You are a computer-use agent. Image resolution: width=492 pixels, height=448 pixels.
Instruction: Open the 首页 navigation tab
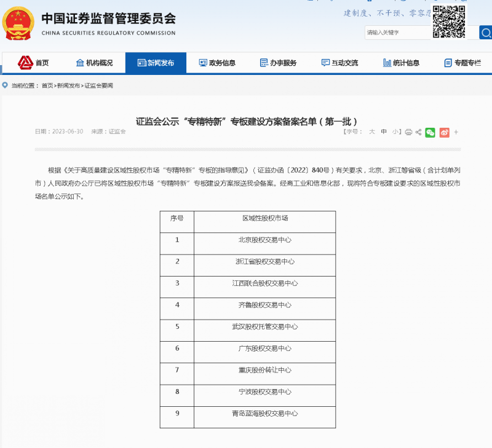33,63
